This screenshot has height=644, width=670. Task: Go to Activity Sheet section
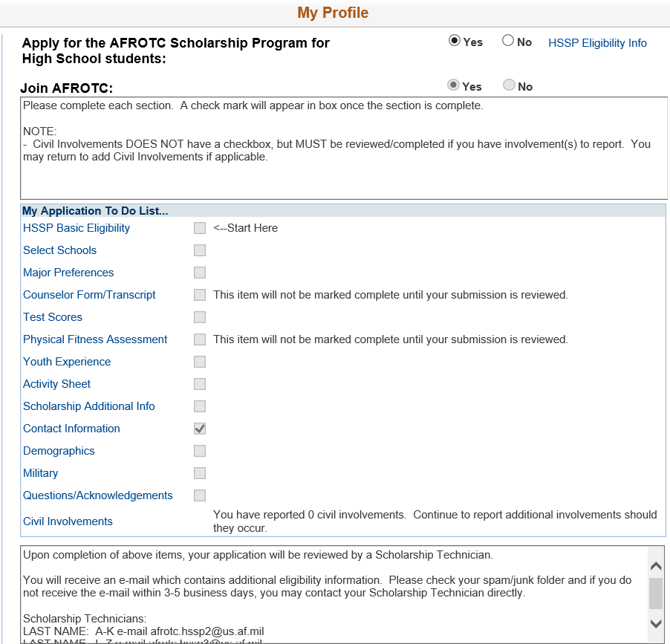click(56, 384)
